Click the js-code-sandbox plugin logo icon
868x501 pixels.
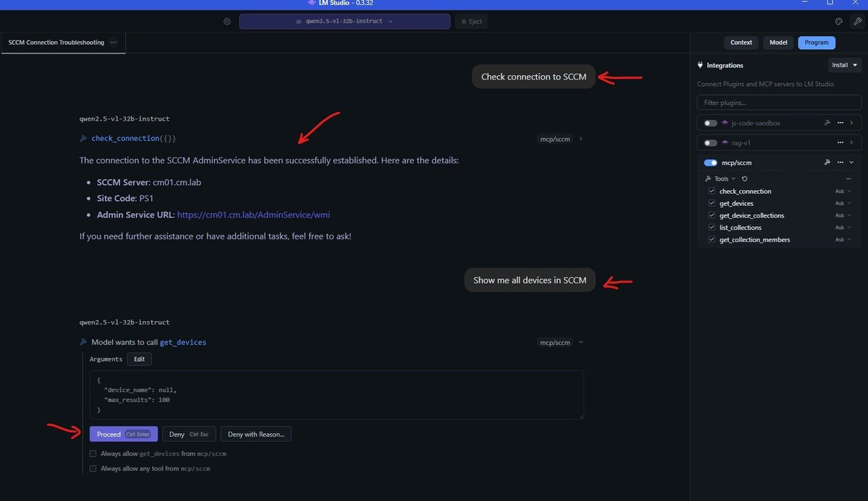click(x=725, y=123)
